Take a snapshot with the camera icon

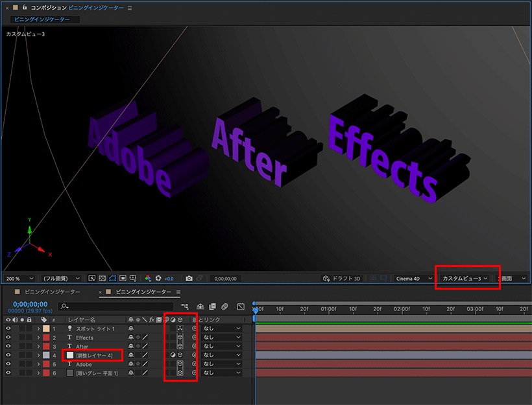point(189,279)
